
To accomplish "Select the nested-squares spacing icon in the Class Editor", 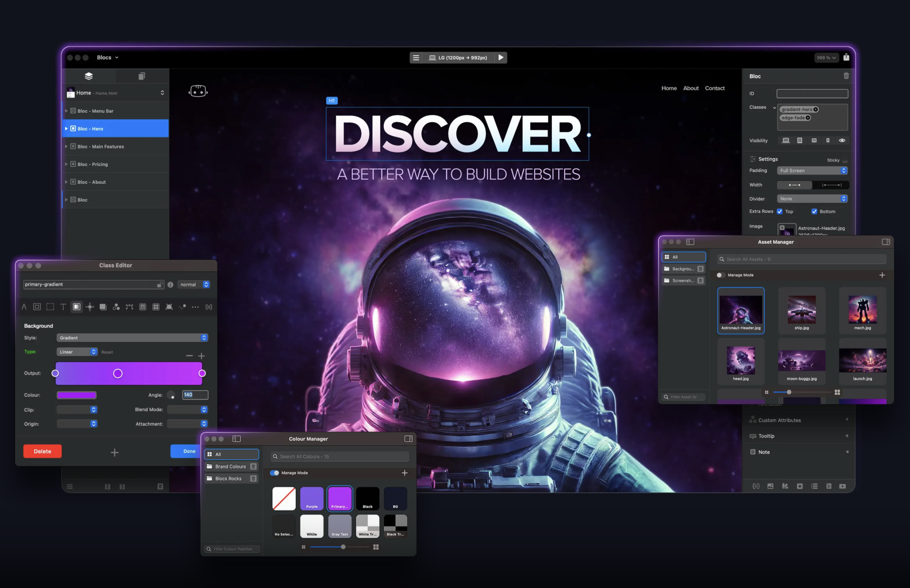I will click(37, 307).
